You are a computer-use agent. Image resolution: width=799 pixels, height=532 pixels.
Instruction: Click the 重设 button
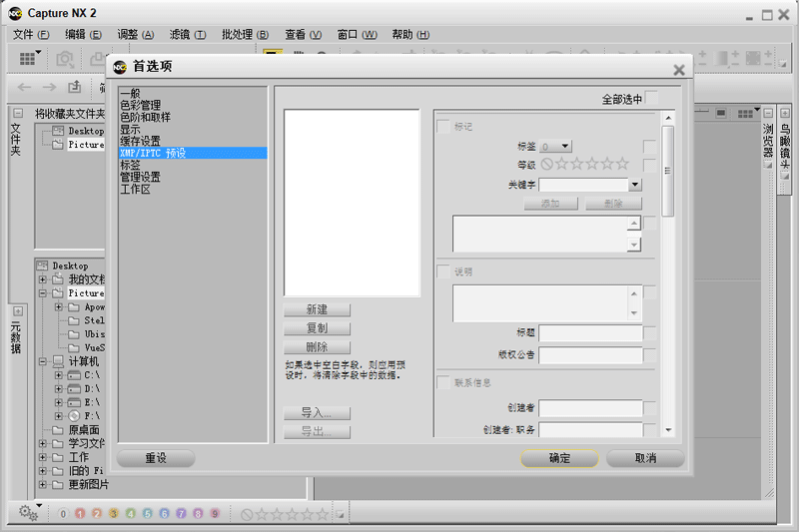pyautogui.click(x=156, y=458)
